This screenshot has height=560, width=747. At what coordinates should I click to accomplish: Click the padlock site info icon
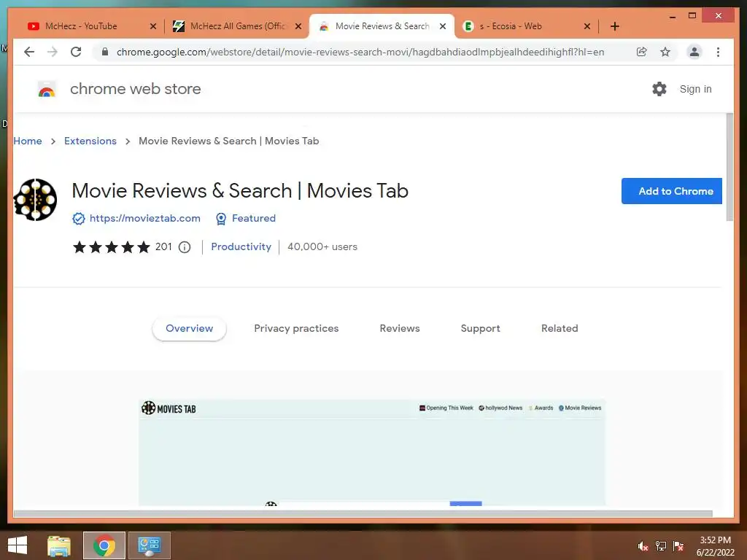click(x=105, y=52)
